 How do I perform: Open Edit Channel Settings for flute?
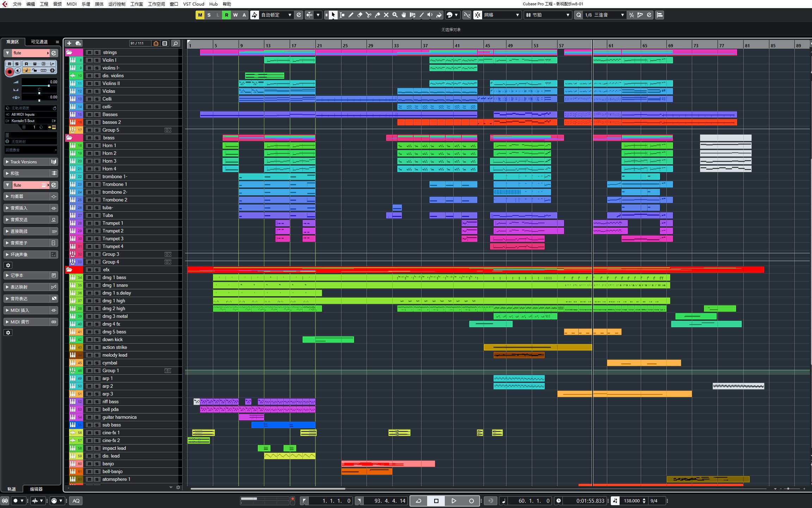tap(54, 53)
